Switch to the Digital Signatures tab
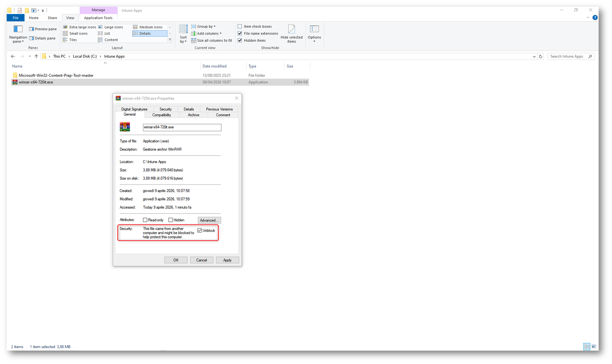Image resolution: width=612 pixels, height=364 pixels. [x=134, y=109]
